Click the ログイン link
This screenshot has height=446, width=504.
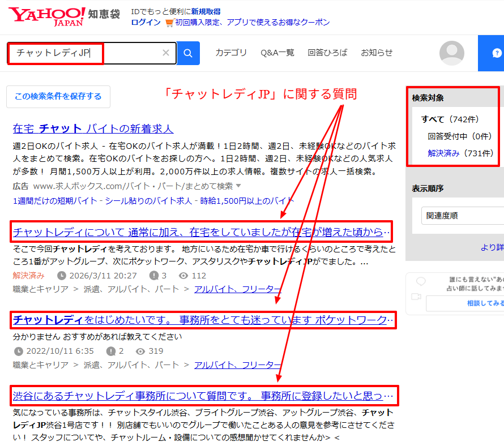click(x=146, y=23)
